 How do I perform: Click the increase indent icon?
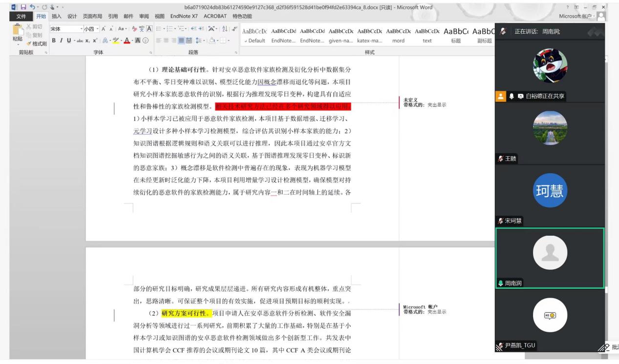click(202, 29)
